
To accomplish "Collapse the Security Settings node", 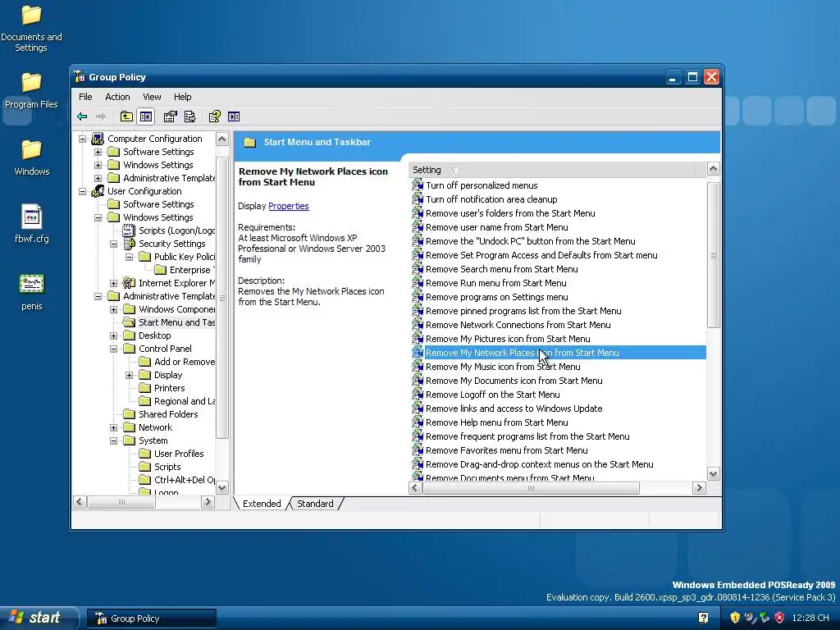I will point(113,244).
